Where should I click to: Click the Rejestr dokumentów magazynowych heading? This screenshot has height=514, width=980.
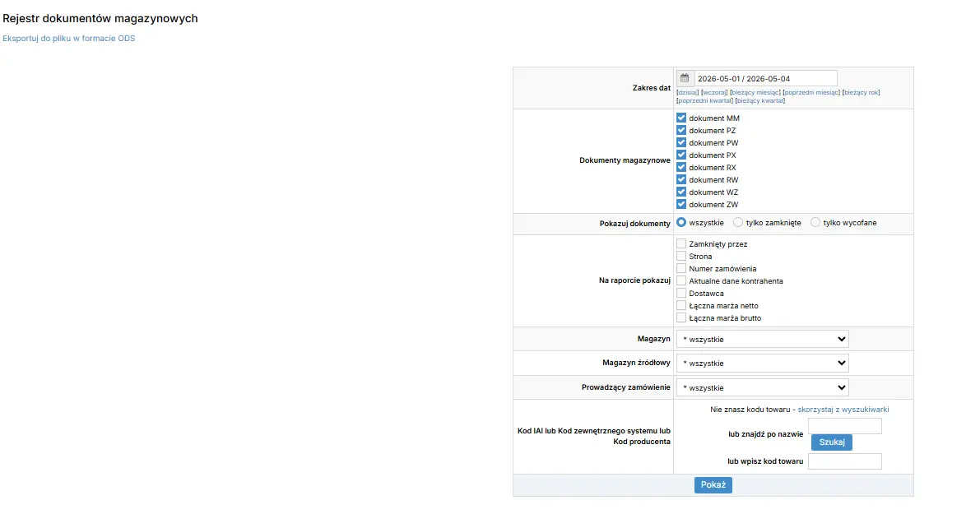[x=100, y=19]
